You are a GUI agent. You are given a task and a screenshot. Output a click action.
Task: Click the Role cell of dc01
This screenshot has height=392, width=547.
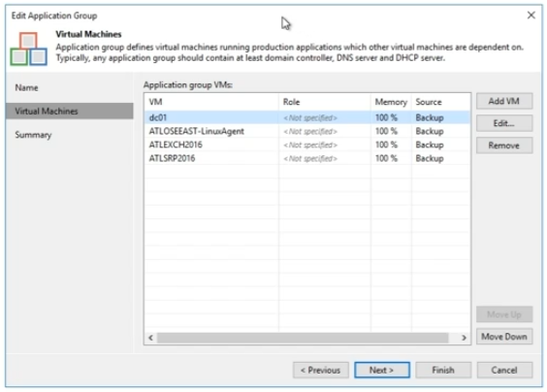[310, 118]
